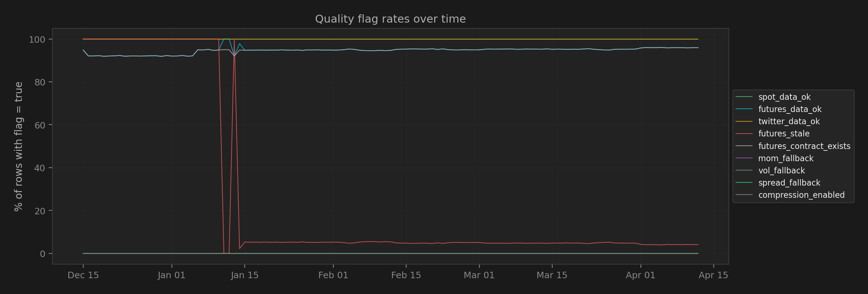Viewport: 868px width, 294px height.
Task: Click the 100 y-axis tick label
Action: coord(37,39)
